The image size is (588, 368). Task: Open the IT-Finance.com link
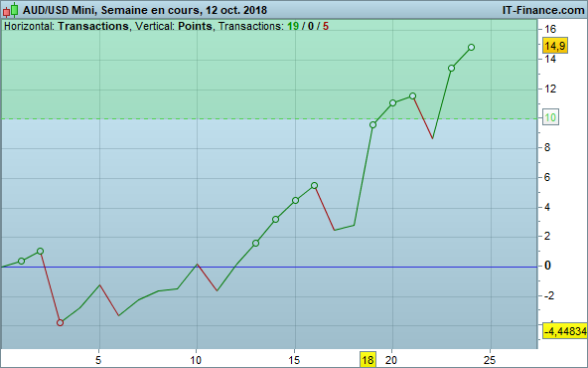(x=543, y=10)
